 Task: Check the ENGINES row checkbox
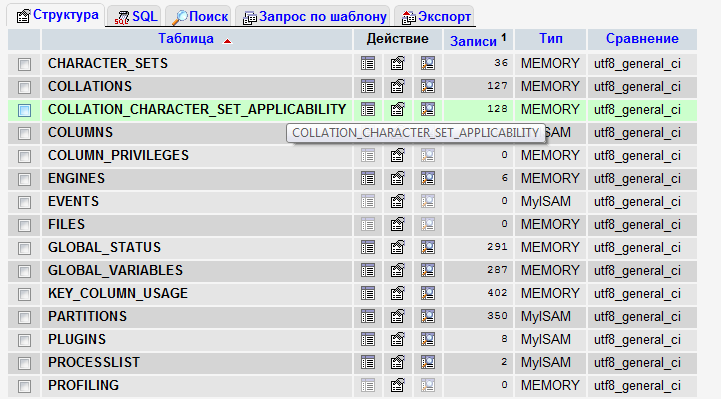pos(24,179)
